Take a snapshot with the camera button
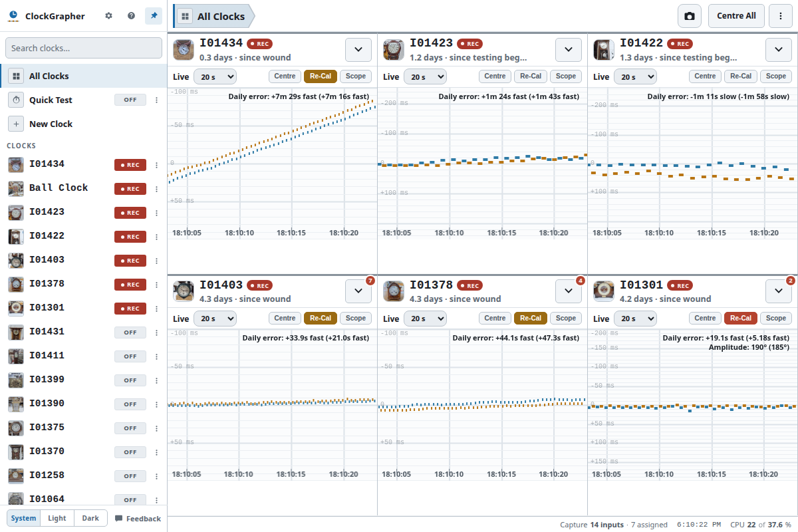Screen dimensions: 798x532 tap(690, 16)
